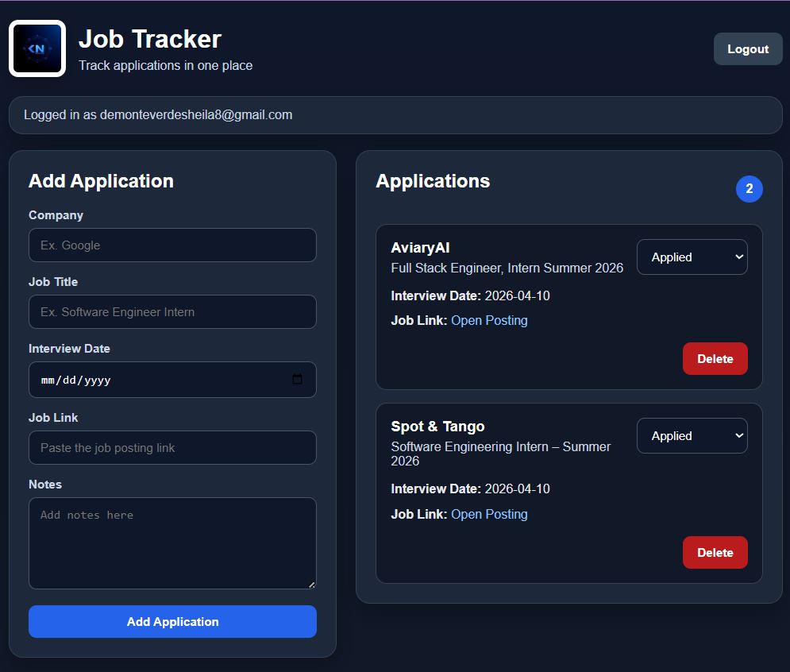Open the AviaryAI job posting link
Screen dimensions: 790x672
tap(489, 320)
